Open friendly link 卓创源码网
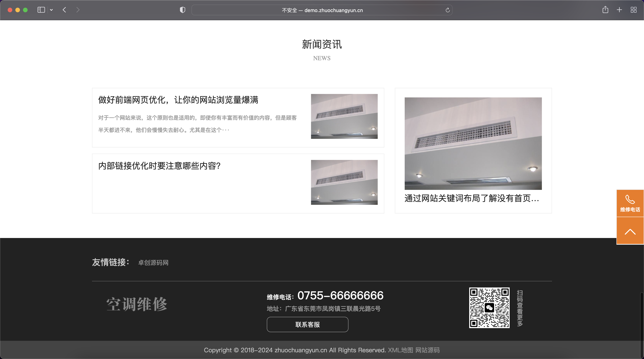 (153, 263)
